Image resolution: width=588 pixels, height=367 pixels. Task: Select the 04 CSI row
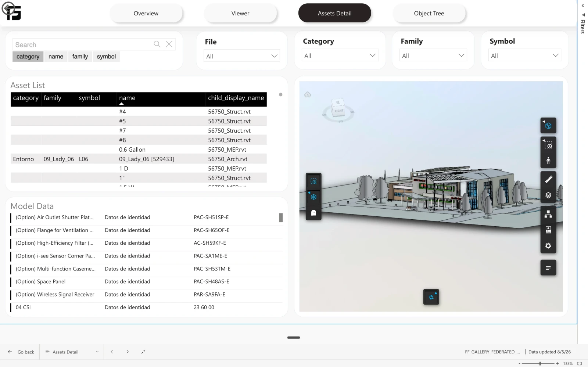pos(146,307)
